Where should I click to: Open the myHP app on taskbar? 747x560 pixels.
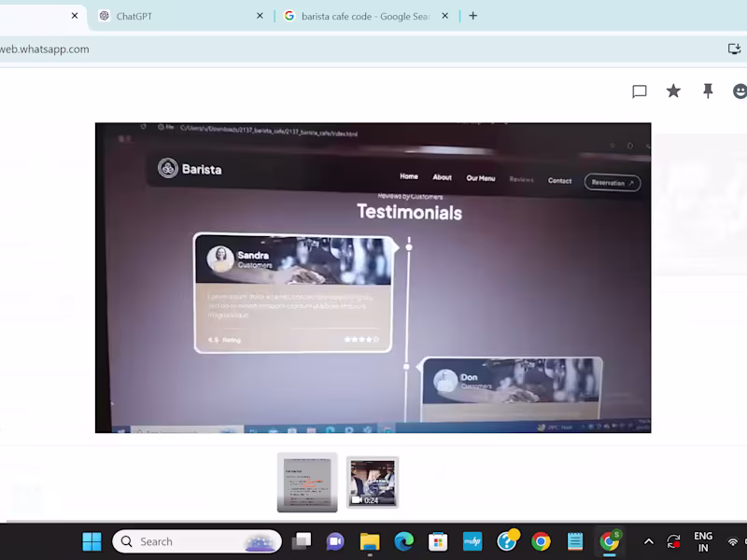[472, 541]
